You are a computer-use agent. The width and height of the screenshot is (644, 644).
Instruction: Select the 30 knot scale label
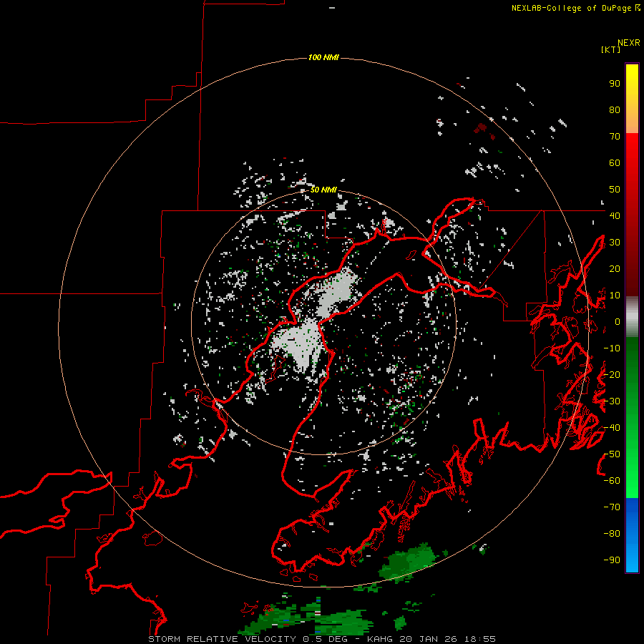(x=615, y=243)
